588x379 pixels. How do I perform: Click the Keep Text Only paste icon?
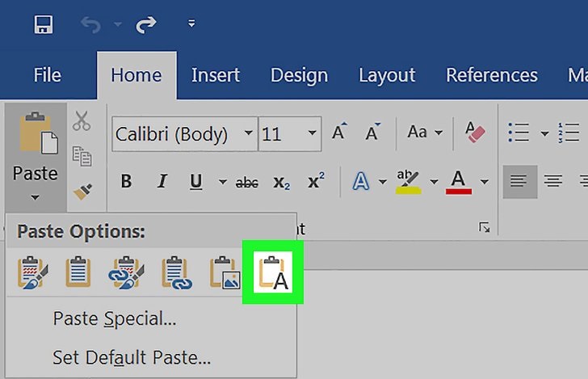(x=273, y=273)
